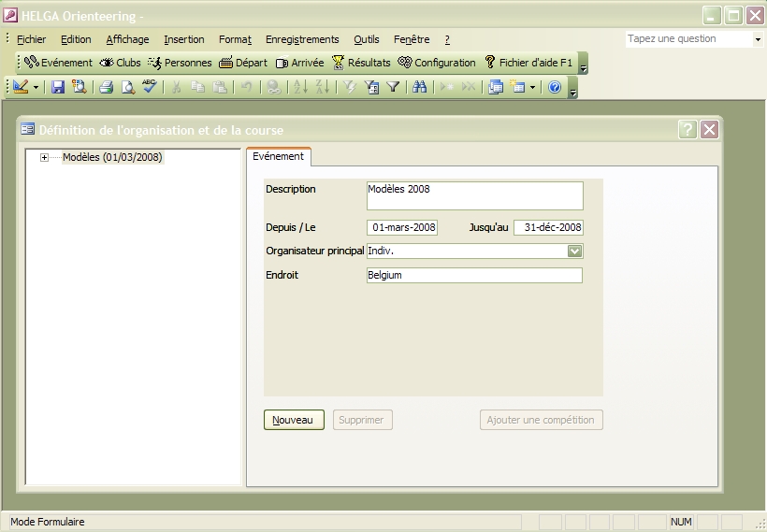Click the Undo arrow icon
The width and height of the screenshot is (767, 532).
pyautogui.click(x=247, y=87)
